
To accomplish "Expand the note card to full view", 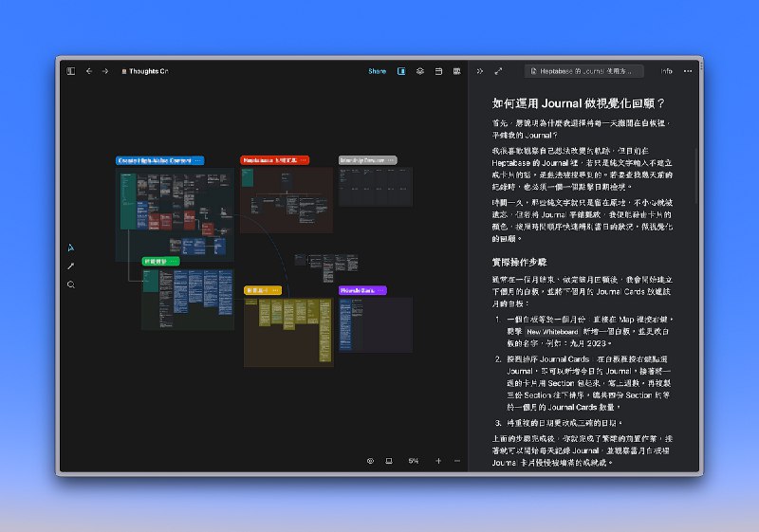I will coord(498,71).
